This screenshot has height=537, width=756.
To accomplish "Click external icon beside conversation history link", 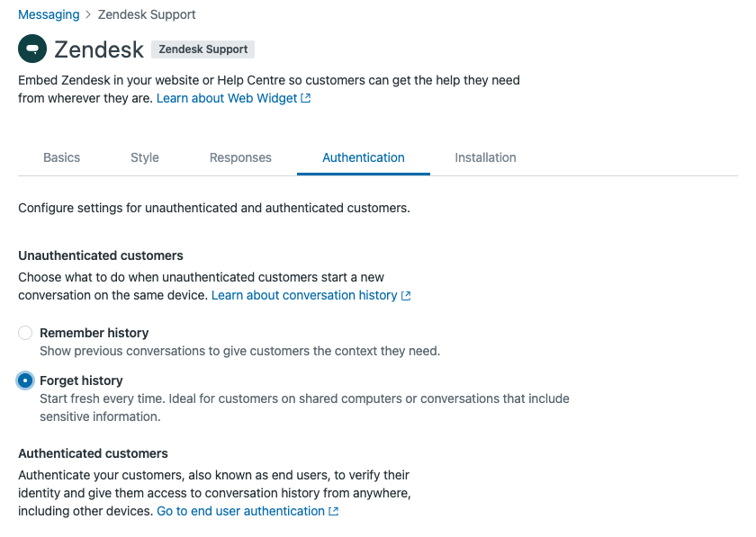I will [x=406, y=295].
